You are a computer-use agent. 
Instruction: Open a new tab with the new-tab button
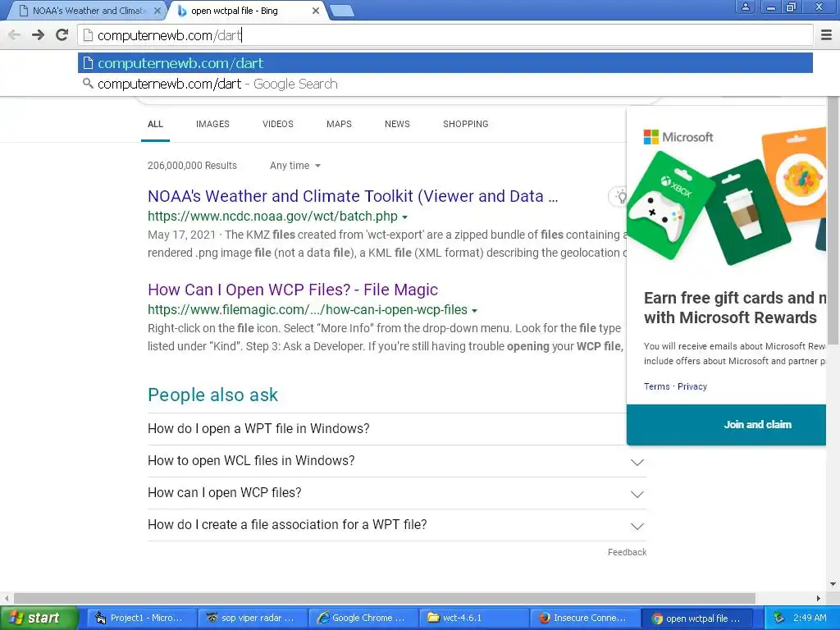pos(342,11)
